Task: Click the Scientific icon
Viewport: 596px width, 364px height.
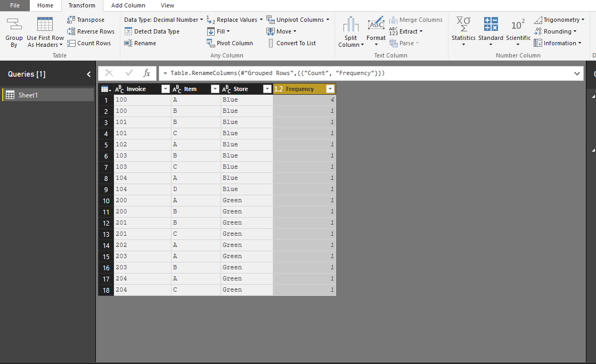Action: tap(518, 24)
